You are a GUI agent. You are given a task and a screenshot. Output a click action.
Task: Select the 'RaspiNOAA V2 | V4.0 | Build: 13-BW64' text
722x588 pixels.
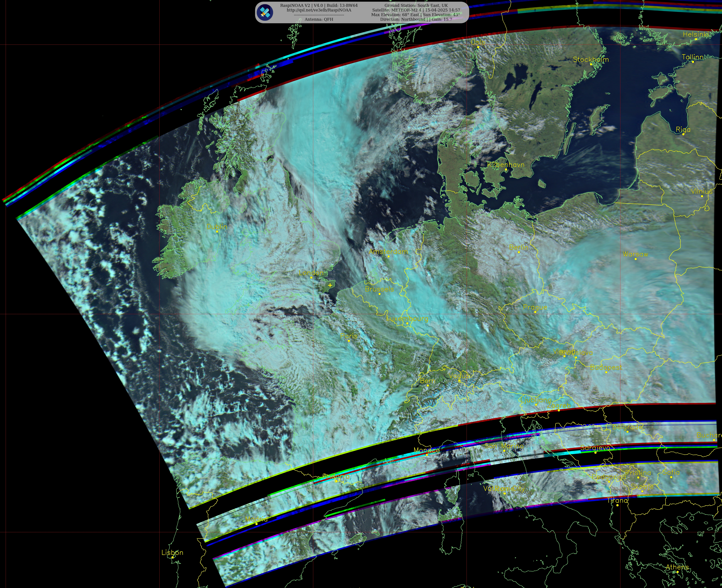coord(319,5)
